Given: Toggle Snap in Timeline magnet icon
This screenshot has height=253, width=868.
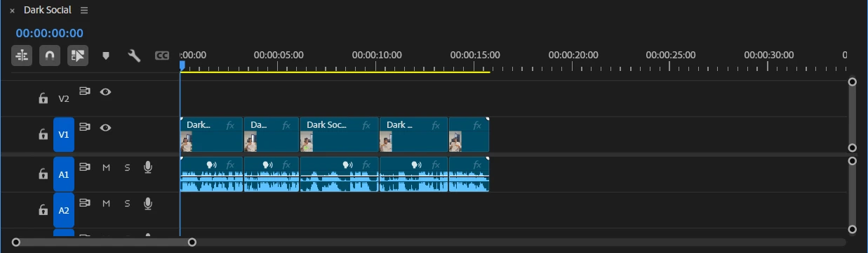Looking at the screenshot, I should coord(49,56).
